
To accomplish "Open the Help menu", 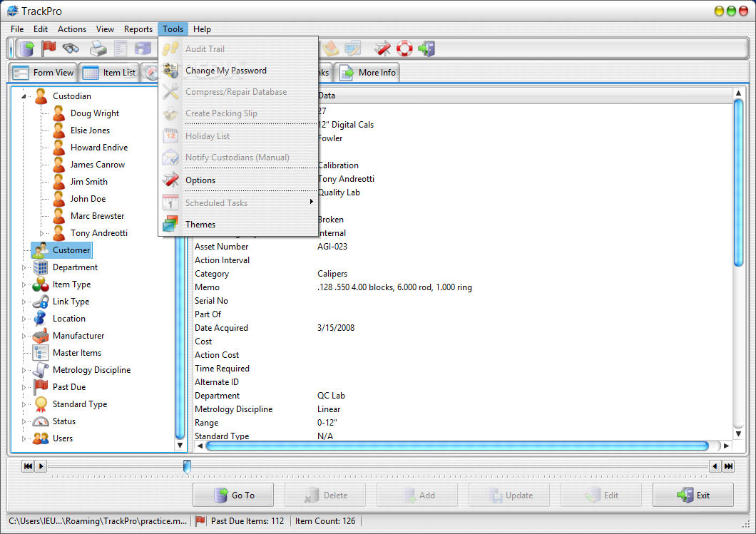I will 202,29.
